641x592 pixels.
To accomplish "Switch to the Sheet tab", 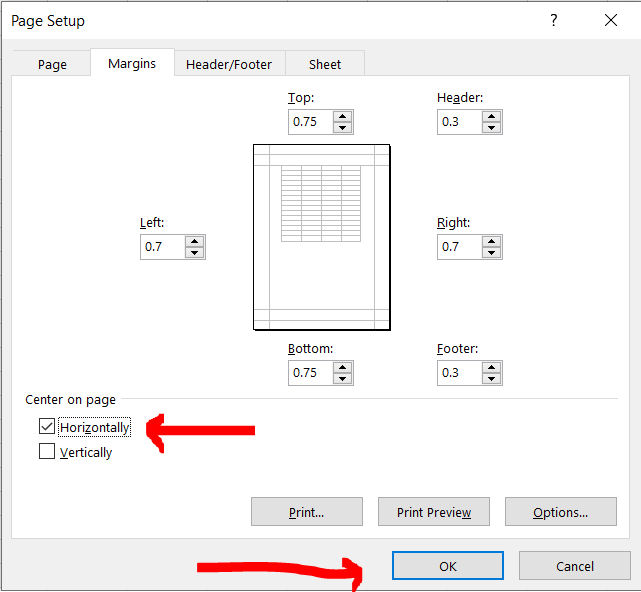I will 325,64.
